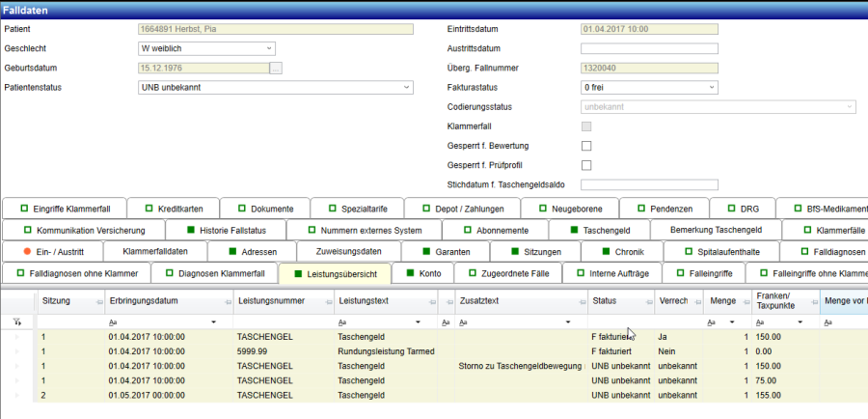The image size is (868, 419).
Task: Click the Austrittsdatum input field
Action: pos(648,48)
